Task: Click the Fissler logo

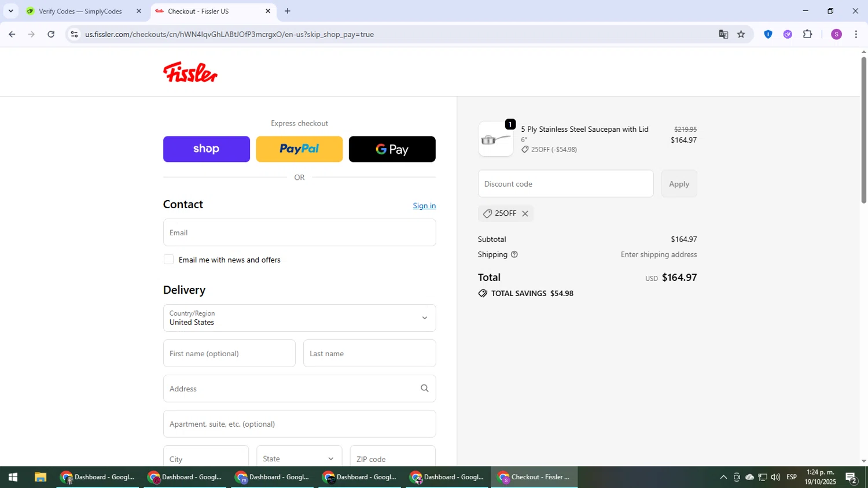Action: 190,72
